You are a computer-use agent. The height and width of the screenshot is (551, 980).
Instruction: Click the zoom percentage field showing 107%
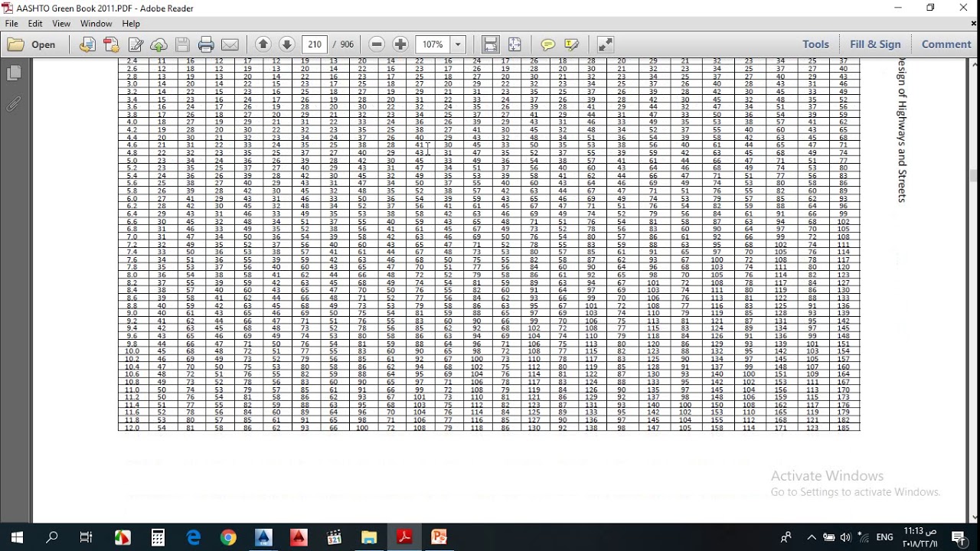pos(433,44)
